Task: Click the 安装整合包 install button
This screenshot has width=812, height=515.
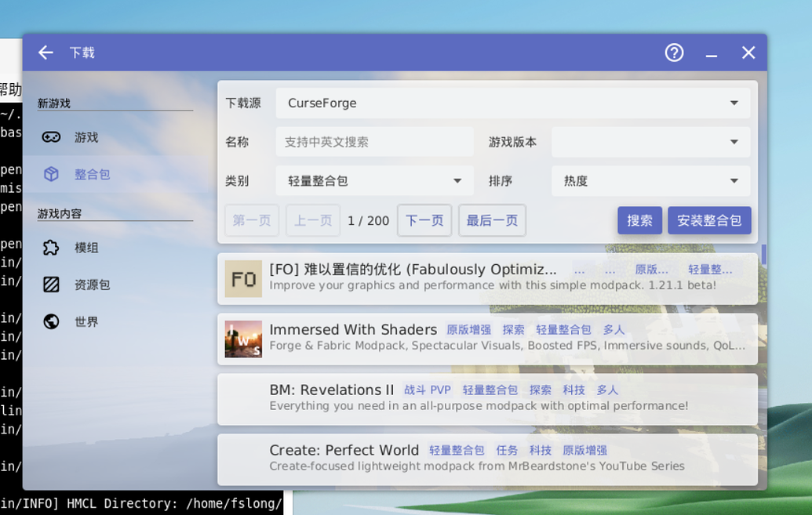Action: coord(709,220)
